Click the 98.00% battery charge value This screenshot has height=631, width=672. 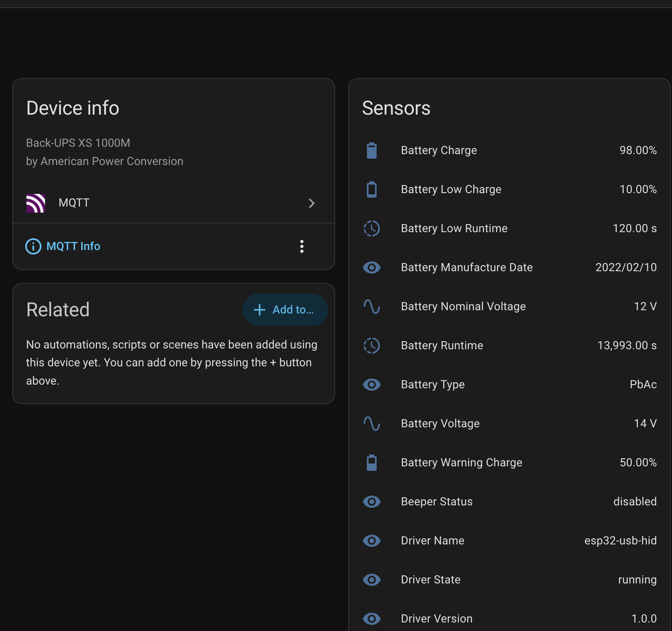(638, 150)
